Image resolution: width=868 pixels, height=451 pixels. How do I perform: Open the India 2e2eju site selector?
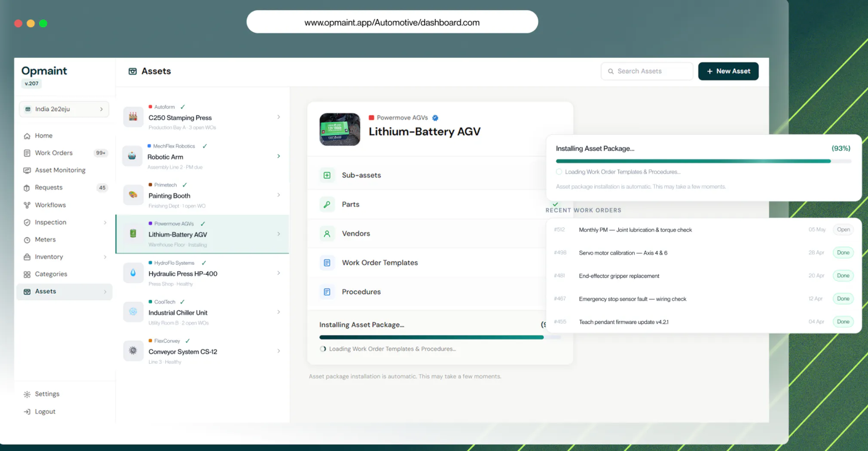(x=64, y=109)
